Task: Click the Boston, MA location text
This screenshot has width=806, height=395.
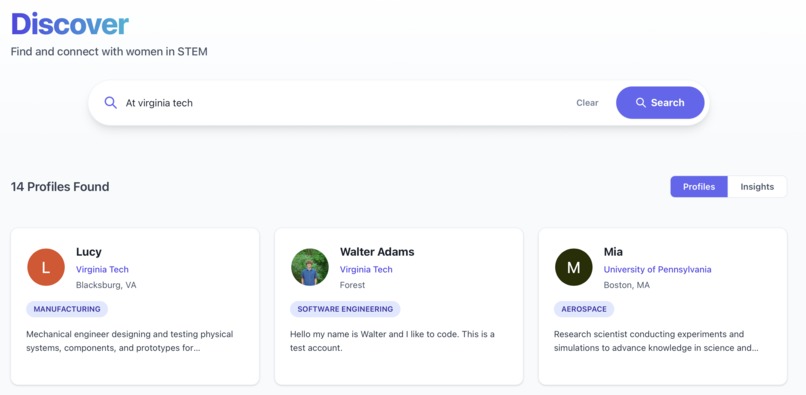Action: 626,285
